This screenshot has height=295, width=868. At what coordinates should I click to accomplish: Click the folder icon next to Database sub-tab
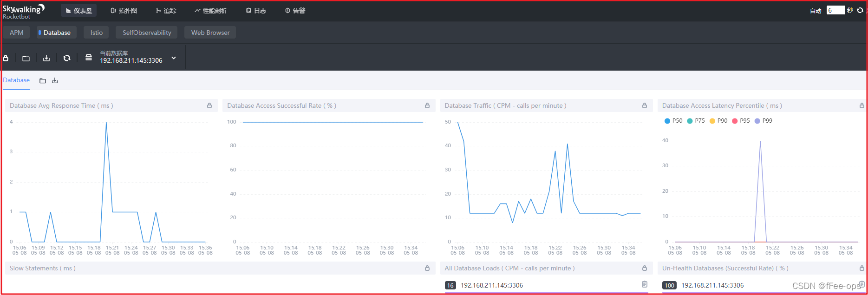(43, 81)
